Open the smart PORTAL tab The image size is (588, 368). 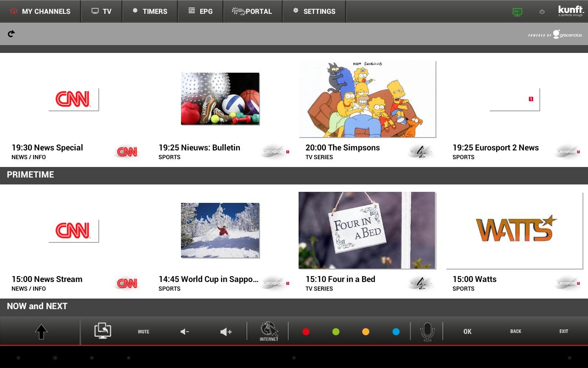pos(252,11)
